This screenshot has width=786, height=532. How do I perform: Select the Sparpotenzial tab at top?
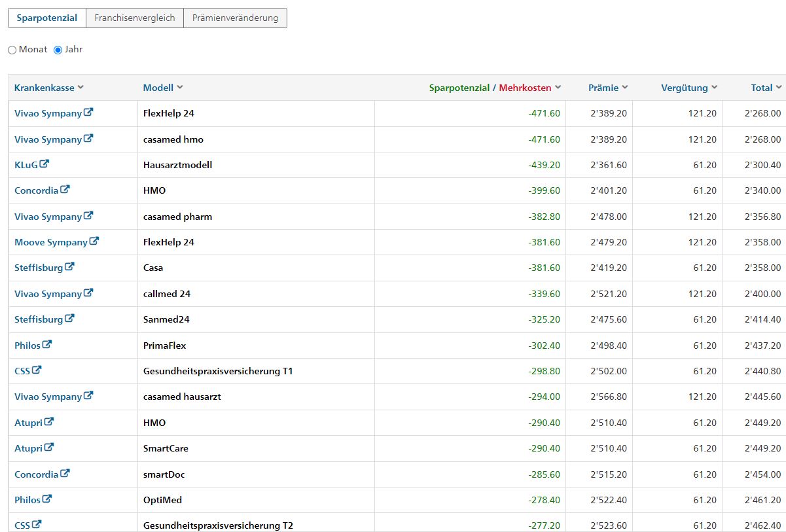(x=47, y=18)
